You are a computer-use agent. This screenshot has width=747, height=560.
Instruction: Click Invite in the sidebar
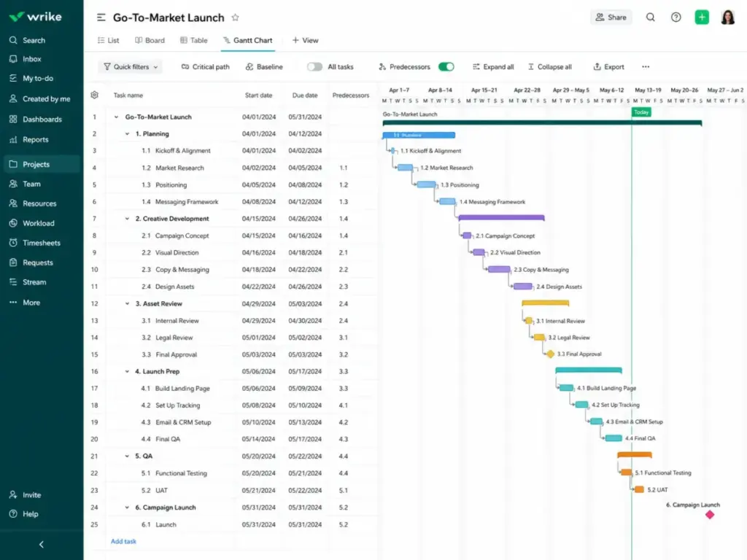(x=26, y=495)
